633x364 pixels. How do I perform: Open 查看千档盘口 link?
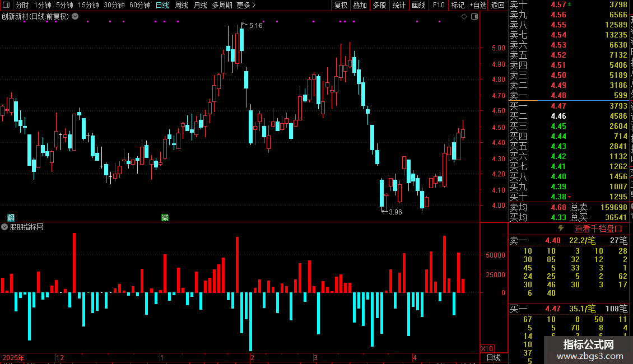click(598, 229)
